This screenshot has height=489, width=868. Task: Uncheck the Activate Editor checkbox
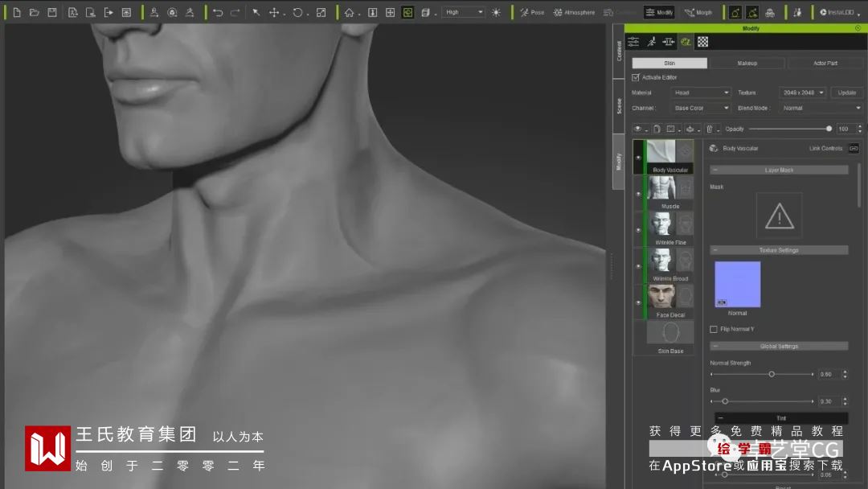636,77
